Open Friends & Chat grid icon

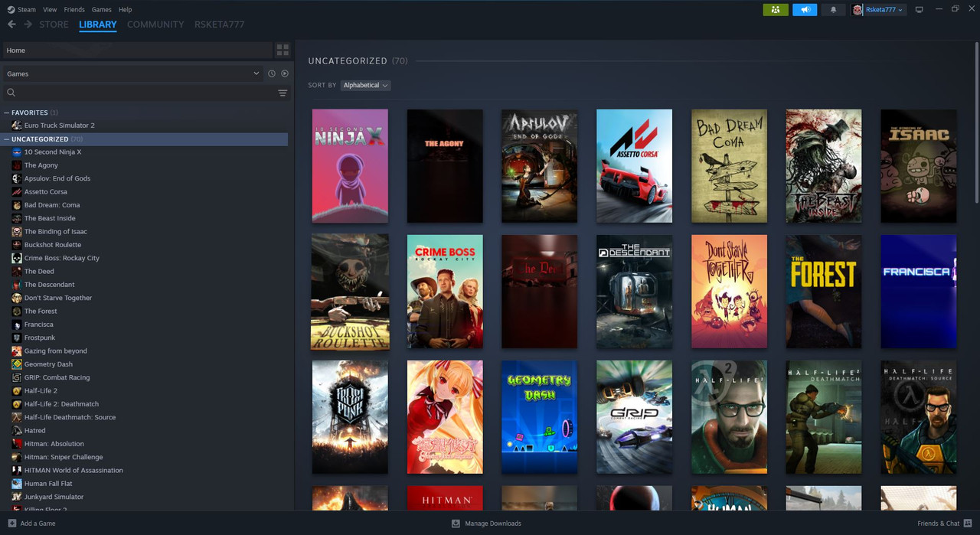coord(968,524)
